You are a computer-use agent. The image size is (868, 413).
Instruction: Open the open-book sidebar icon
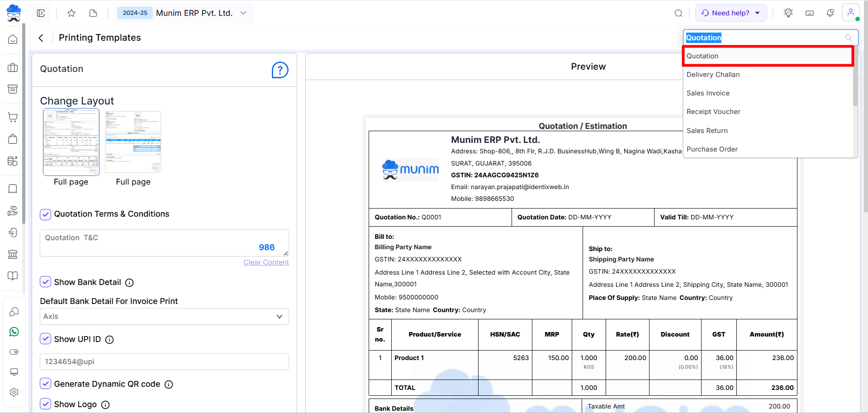click(13, 276)
